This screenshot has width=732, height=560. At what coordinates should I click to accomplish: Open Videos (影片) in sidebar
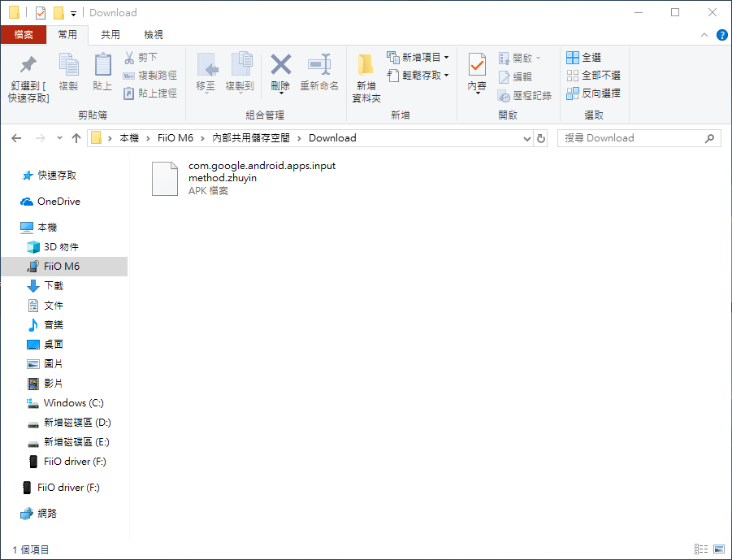(45, 384)
